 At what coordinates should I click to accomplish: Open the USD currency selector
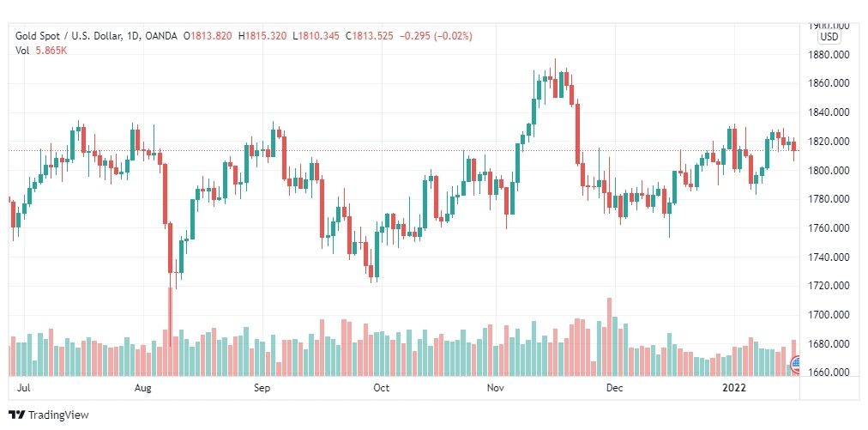click(x=829, y=37)
